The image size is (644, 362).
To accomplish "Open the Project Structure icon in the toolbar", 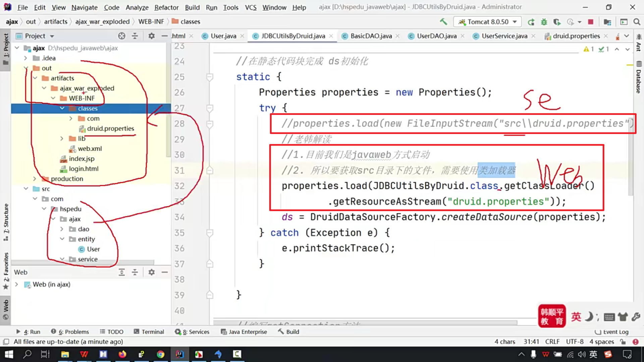I will tap(607, 22).
